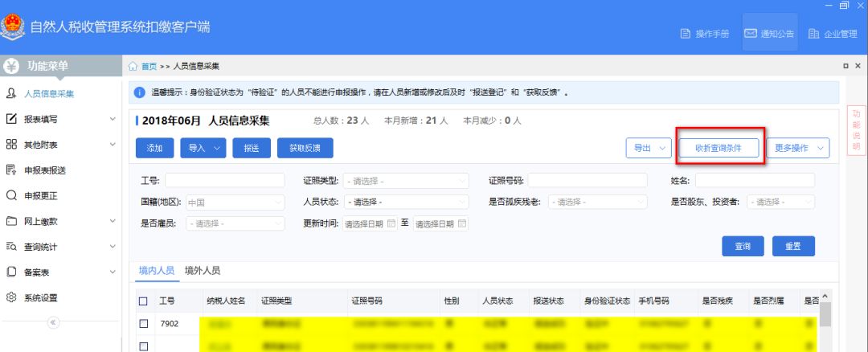Click the scrollbar up arrow in the table
868x352 pixels.
click(x=825, y=296)
